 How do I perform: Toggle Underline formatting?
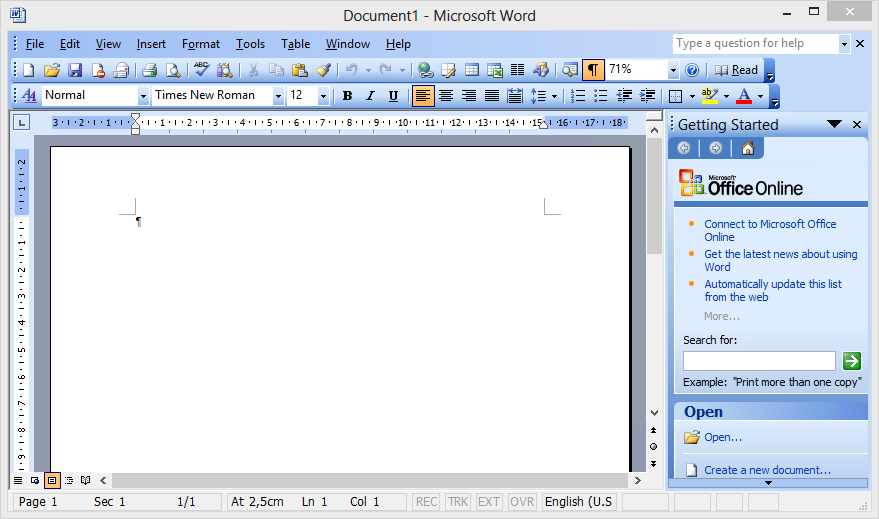[x=394, y=96]
